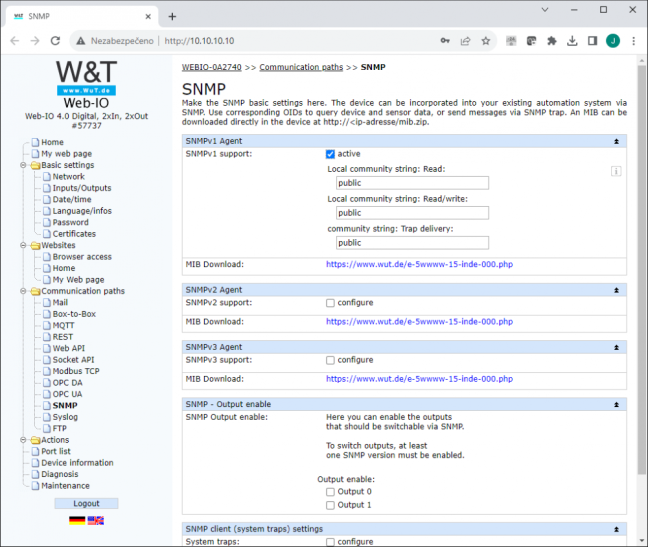Open browser downloads icon
This screenshot has height=547, width=648.
[x=572, y=41]
